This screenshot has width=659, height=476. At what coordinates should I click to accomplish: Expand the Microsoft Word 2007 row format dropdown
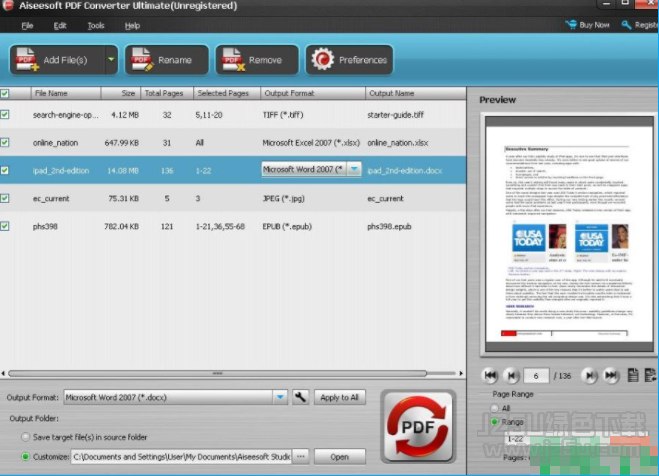(354, 169)
